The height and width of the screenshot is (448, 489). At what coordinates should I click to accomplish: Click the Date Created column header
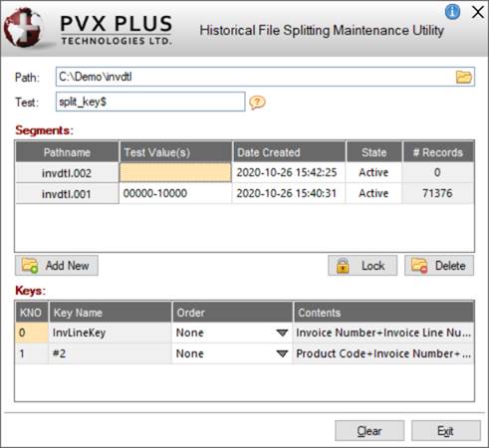(289, 152)
